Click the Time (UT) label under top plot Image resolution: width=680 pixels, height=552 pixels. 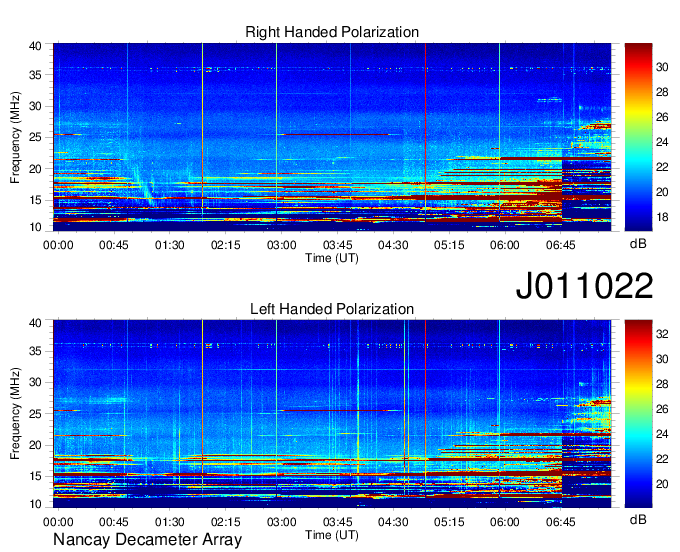(332, 258)
